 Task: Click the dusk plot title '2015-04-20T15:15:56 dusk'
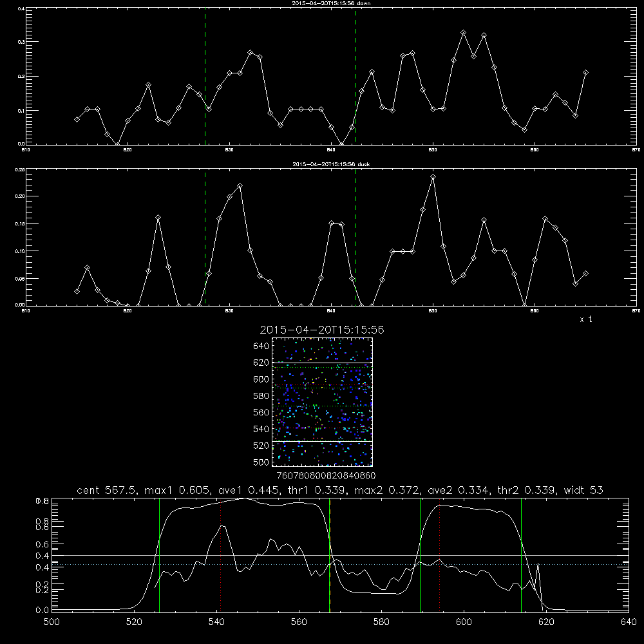pyautogui.click(x=331, y=164)
